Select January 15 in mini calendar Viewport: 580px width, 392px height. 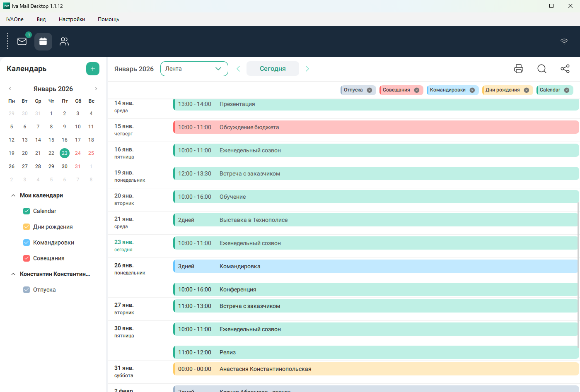[x=51, y=140]
